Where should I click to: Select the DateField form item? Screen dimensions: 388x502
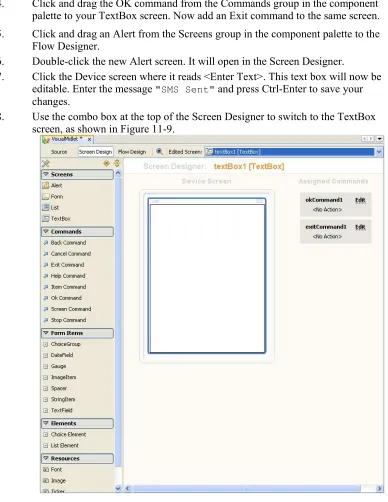click(58, 355)
